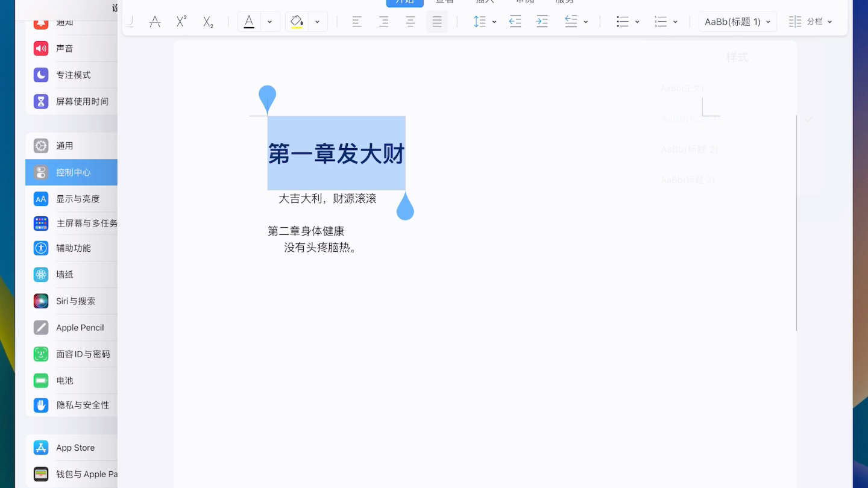Select 控制中心 in the Settings sidebar
Image resolution: width=868 pixels, height=488 pixels.
pos(71,172)
